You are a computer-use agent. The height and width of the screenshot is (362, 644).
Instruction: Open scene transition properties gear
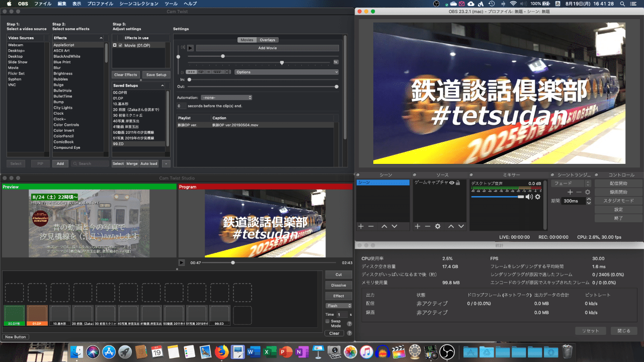[587, 192]
